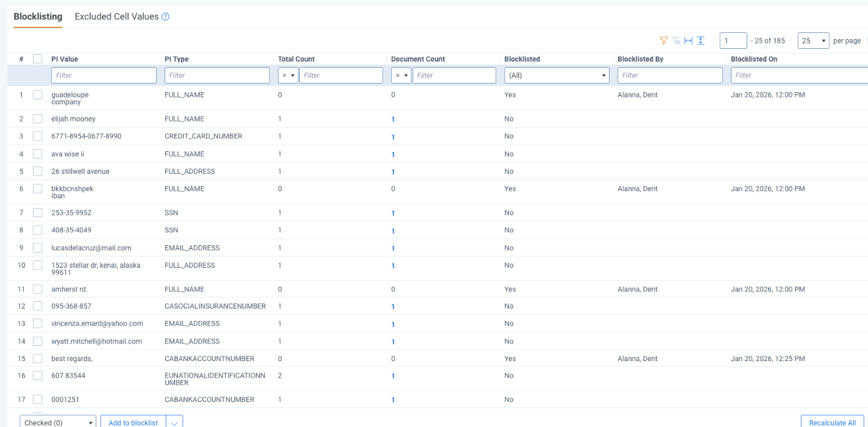
Task: Switch to the Blocklisting tab
Action: click(38, 16)
